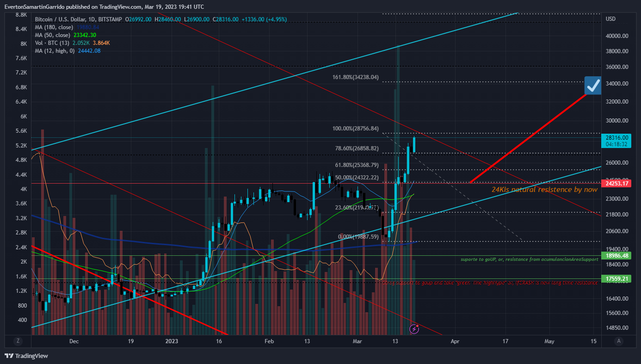Click the 400 volume axis tick
641x364 pixels.
[22, 320]
